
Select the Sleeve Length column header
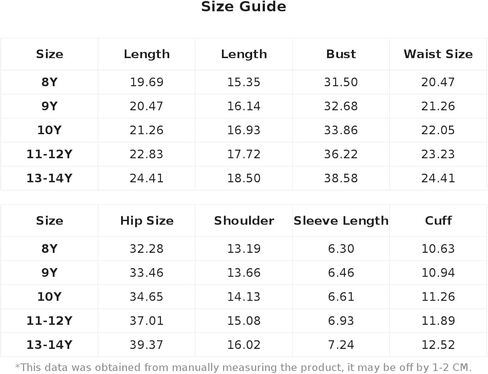tap(341, 221)
